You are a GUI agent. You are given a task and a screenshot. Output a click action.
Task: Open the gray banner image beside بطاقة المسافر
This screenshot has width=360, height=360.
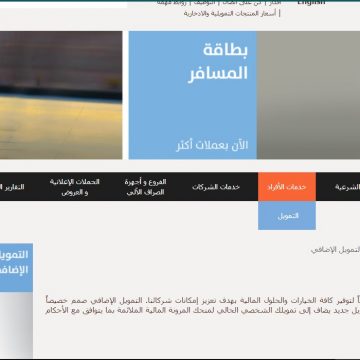pos(308,95)
